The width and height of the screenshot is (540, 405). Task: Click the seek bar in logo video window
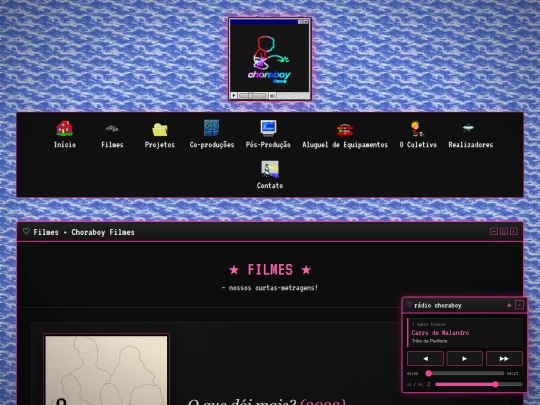253,95
